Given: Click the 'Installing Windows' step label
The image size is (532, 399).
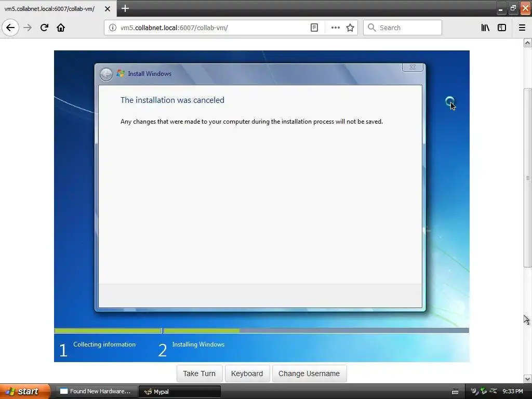Looking at the screenshot, I should pos(198,344).
